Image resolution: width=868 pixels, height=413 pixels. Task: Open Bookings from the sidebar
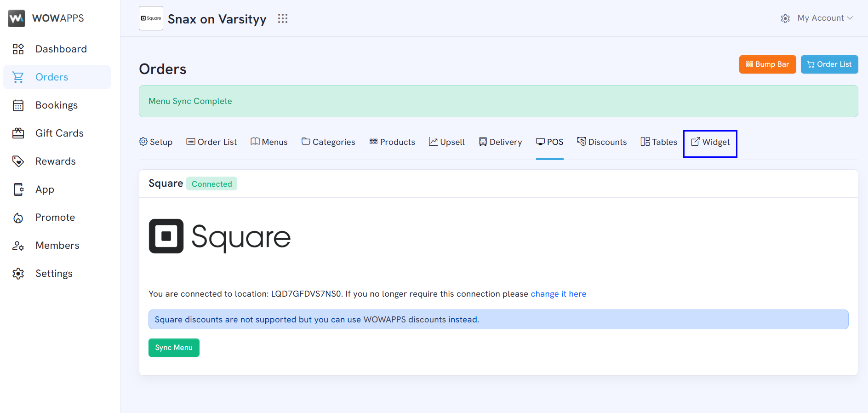(57, 105)
